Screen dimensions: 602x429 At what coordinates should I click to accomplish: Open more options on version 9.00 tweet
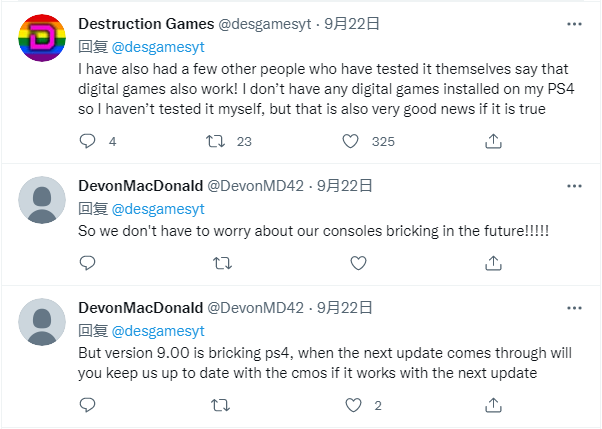(x=573, y=307)
